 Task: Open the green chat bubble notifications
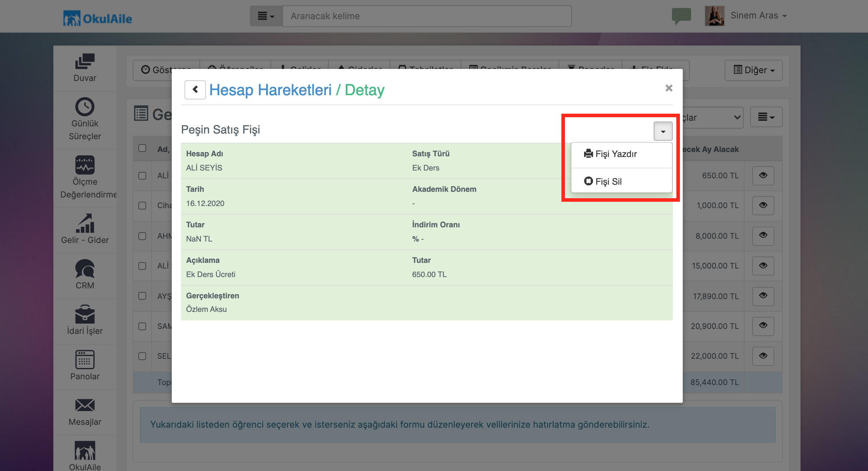(681, 16)
